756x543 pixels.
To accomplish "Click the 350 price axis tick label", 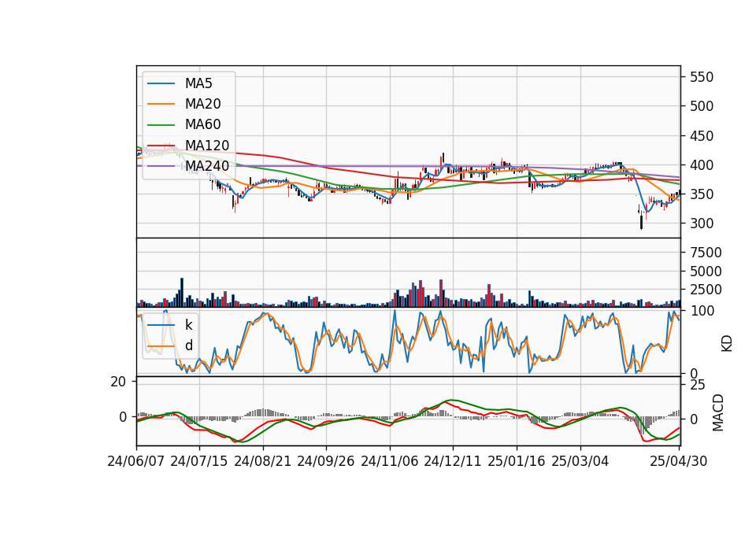I will tap(702, 194).
